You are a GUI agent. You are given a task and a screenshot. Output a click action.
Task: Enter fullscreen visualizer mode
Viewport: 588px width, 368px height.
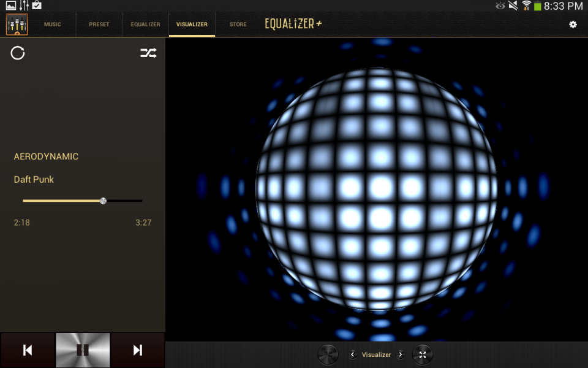423,355
